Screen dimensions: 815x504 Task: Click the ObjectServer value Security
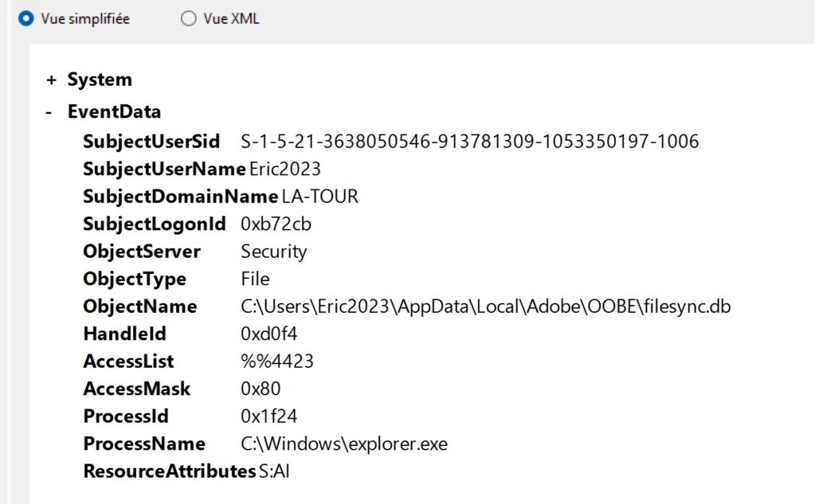pos(274,252)
